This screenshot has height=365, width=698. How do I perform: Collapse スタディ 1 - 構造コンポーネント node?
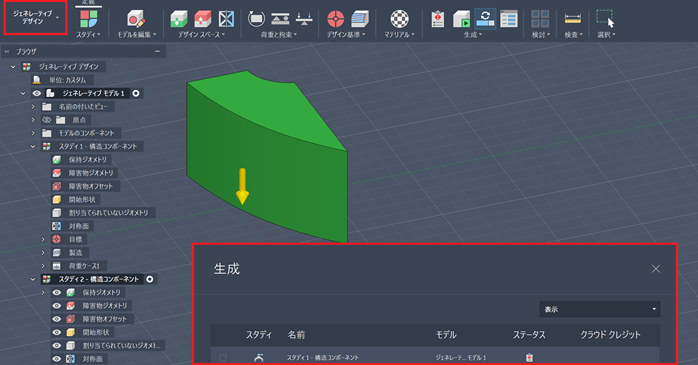coord(33,146)
